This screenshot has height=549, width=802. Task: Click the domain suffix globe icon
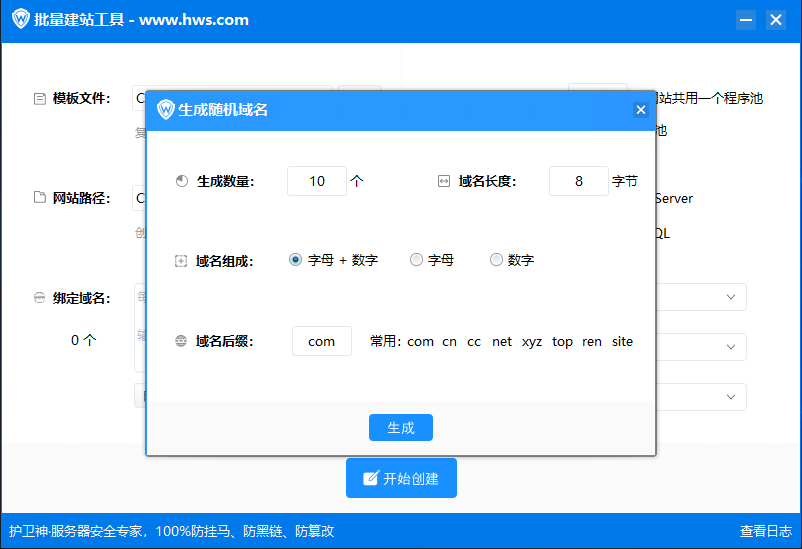(x=181, y=341)
